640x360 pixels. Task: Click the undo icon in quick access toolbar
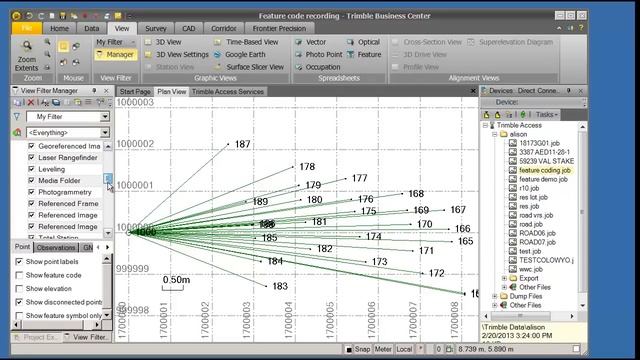pyautogui.click(x=29, y=16)
